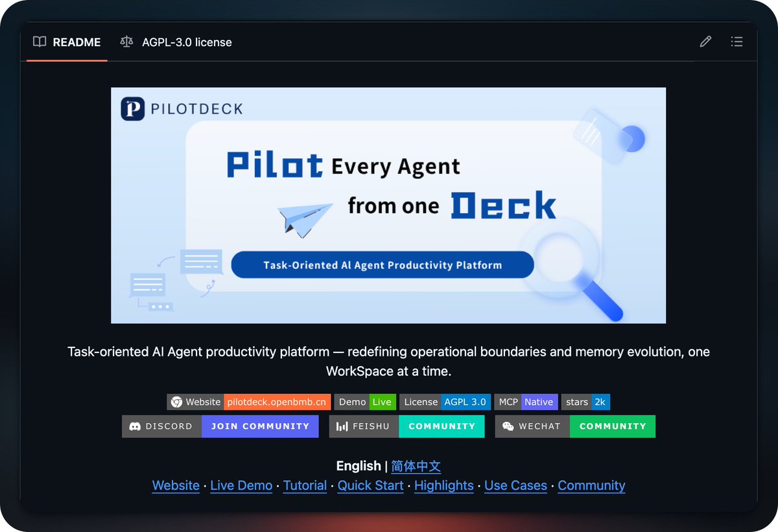Jump to the Quick Start link
Image resolution: width=778 pixels, height=532 pixels.
371,485
